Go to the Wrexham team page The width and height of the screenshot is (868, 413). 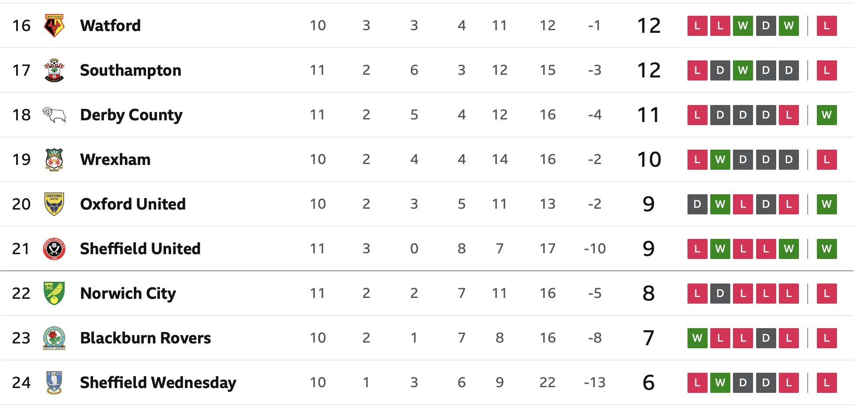(x=115, y=160)
